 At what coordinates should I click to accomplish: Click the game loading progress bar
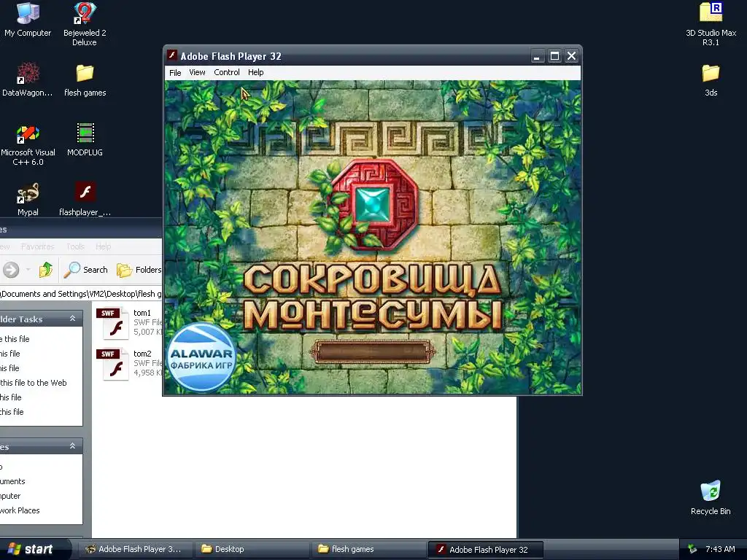tap(372, 352)
